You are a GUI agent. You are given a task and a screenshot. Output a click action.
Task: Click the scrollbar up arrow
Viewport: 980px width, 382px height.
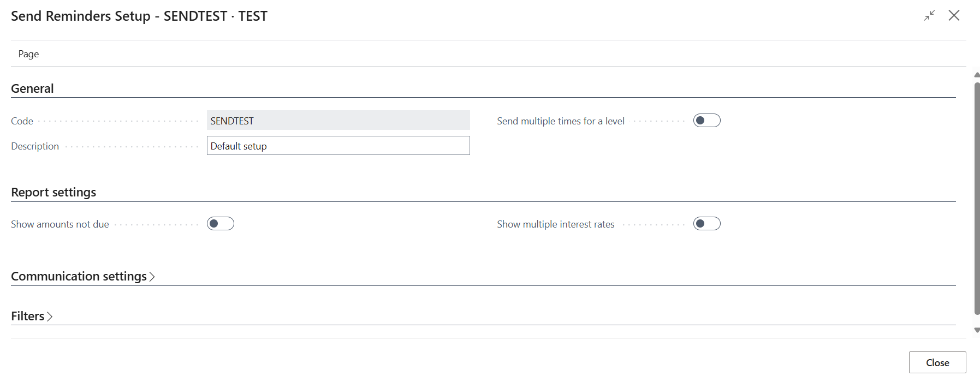click(977, 75)
